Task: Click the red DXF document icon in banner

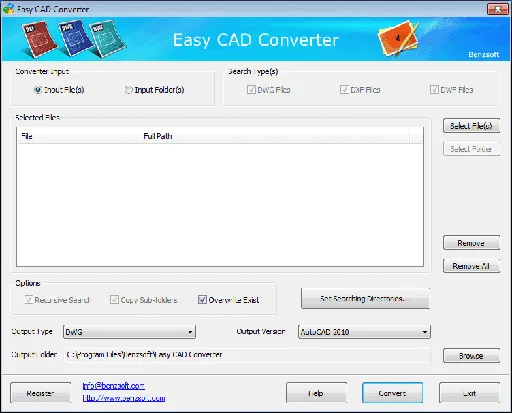Action: point(39,38)
